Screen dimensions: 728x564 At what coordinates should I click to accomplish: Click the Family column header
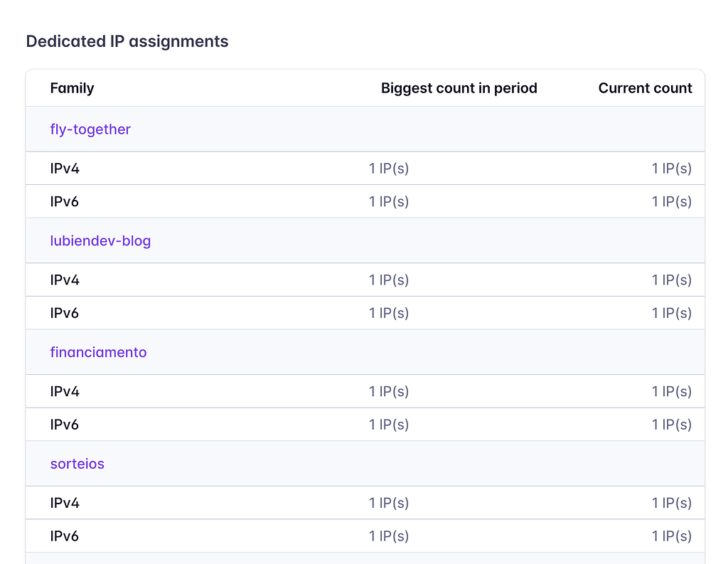point(72,88)
